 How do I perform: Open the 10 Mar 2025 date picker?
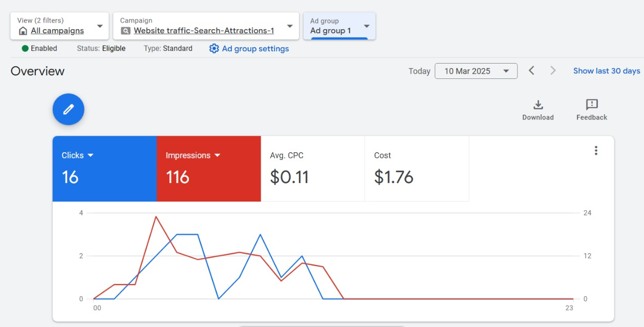[476, 71]
